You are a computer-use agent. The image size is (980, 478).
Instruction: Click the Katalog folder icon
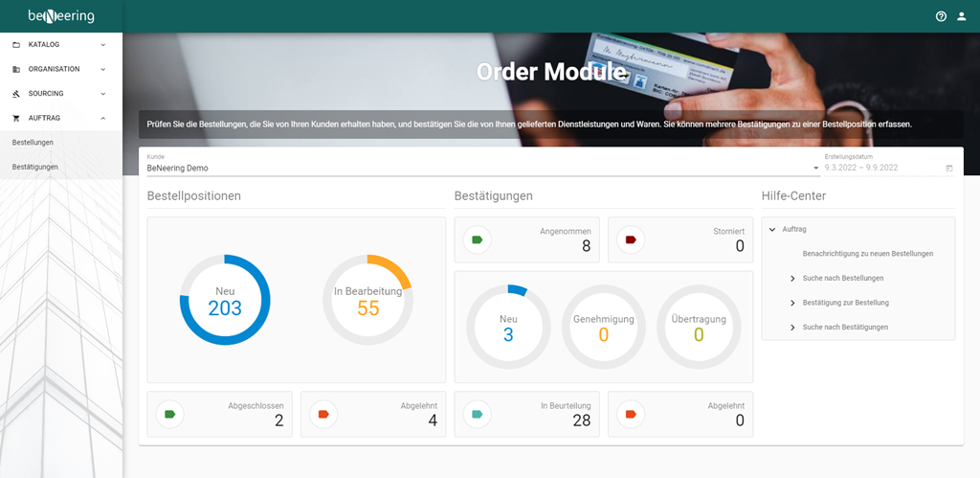16,44
